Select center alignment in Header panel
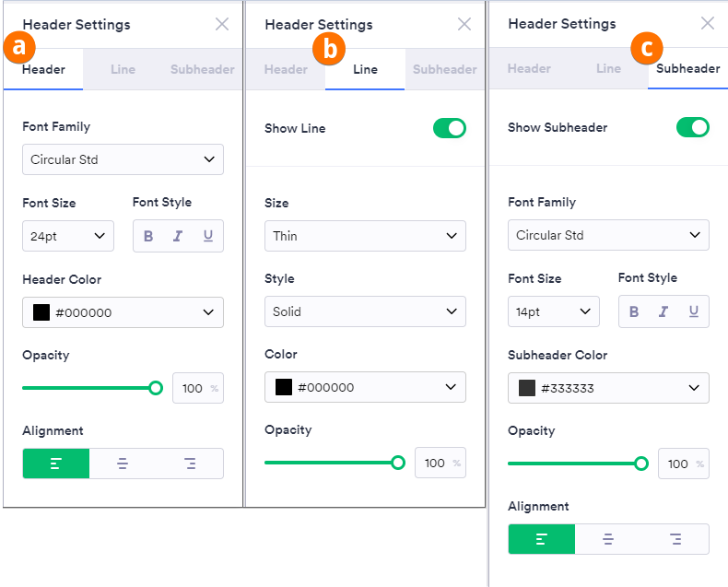 [x=123, y=464]
